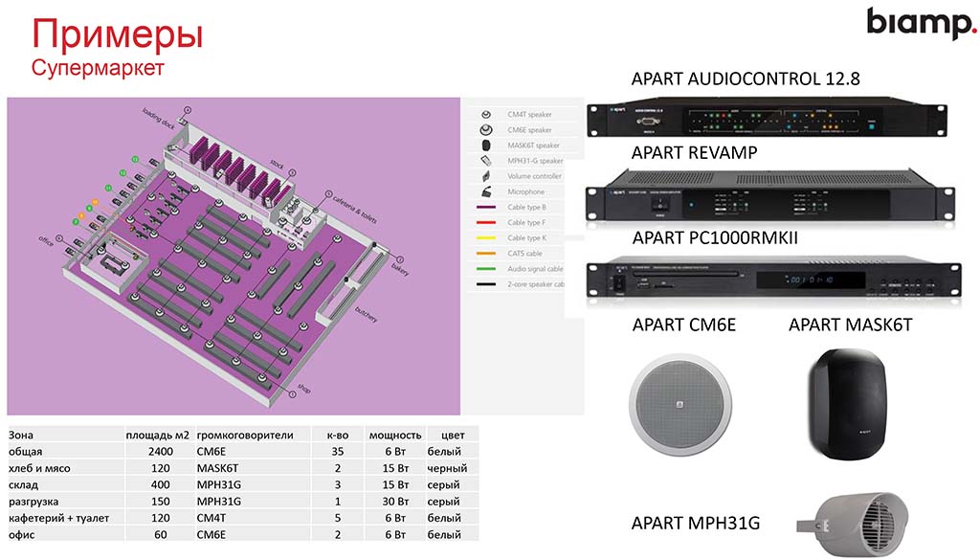Click the 'APART MASK6T' label
The width and height of the screenshot is (980, 560).
[850, 325]
